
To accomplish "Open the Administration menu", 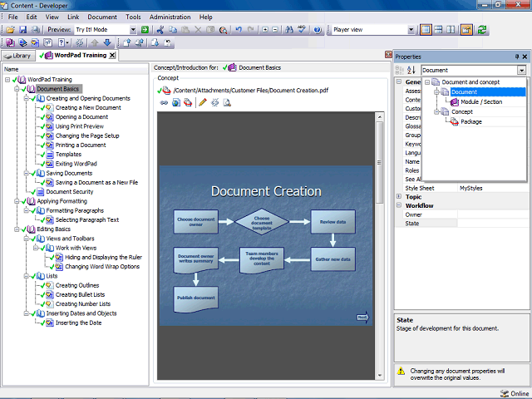I will click(170, 17).
